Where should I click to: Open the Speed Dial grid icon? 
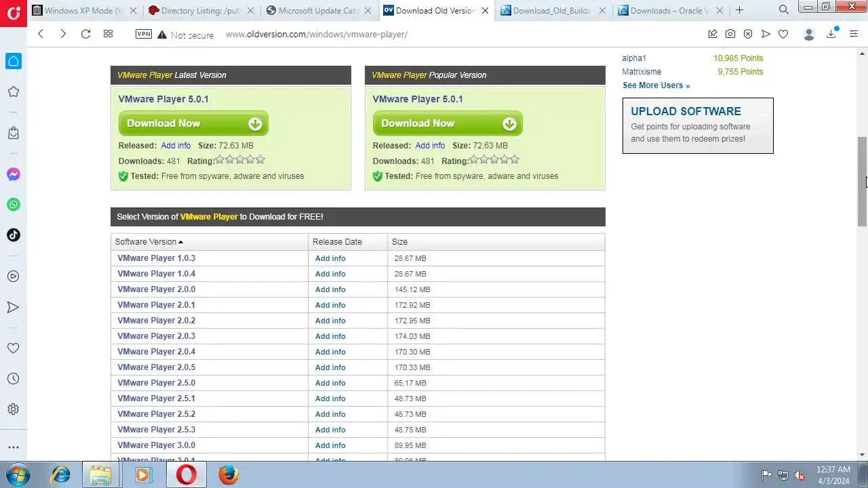(108, 34)
